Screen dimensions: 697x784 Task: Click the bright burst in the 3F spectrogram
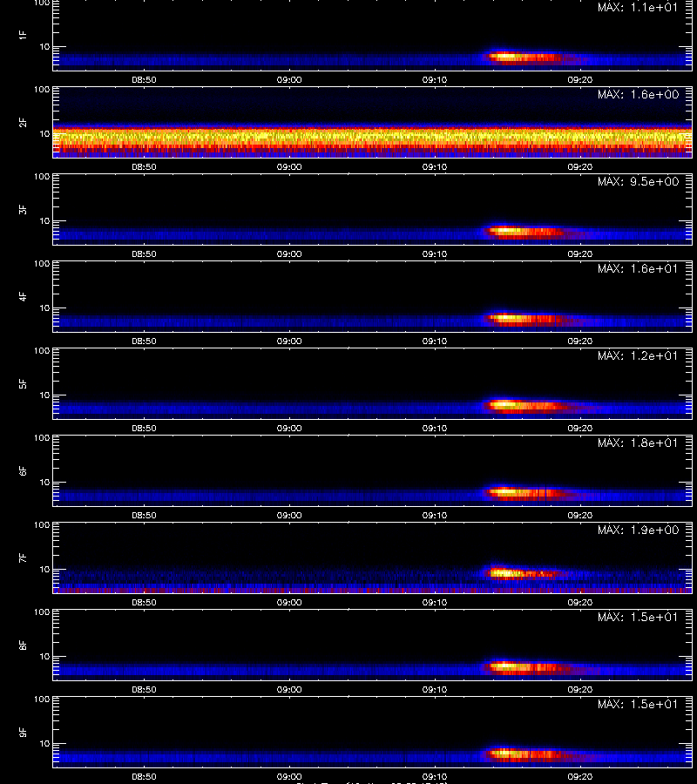click(523, 231)
